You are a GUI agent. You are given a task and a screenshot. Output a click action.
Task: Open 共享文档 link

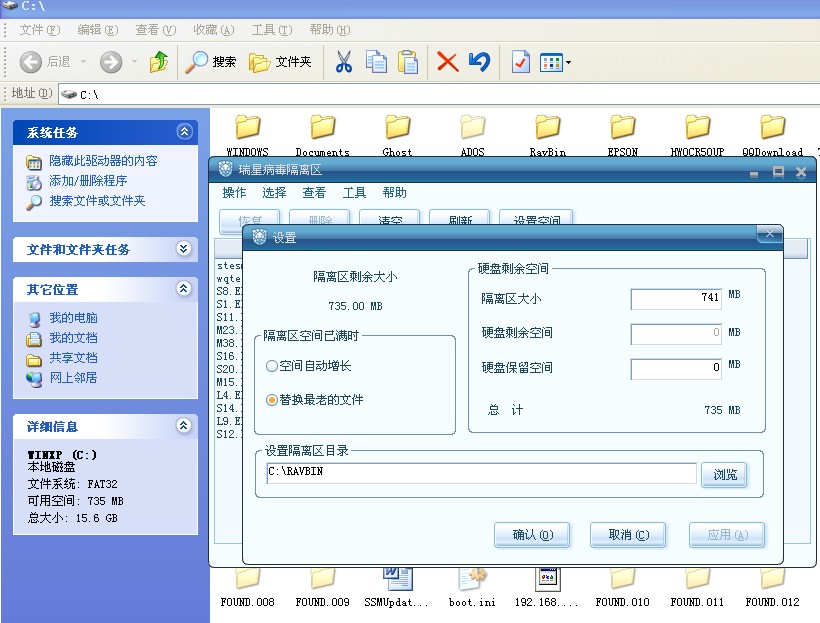click(x=73, y=358)
